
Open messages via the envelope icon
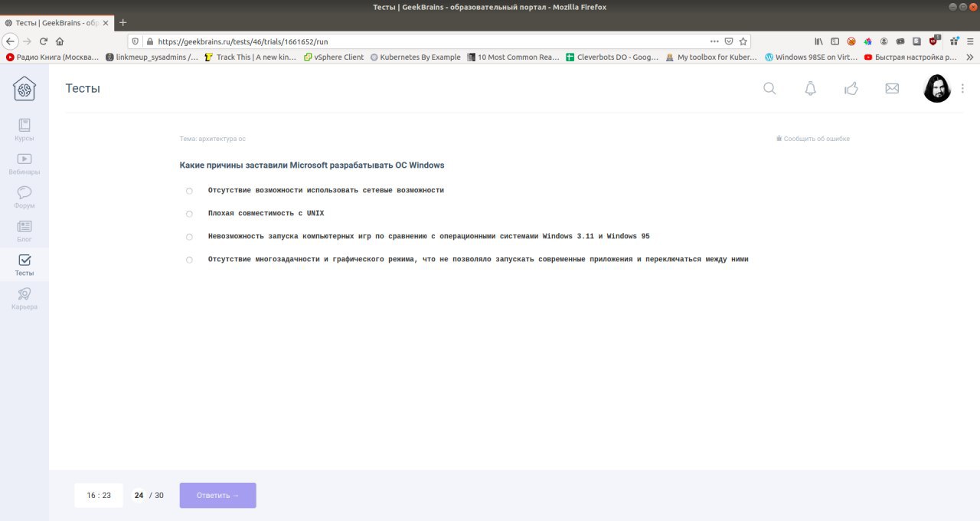coord(892,88)
